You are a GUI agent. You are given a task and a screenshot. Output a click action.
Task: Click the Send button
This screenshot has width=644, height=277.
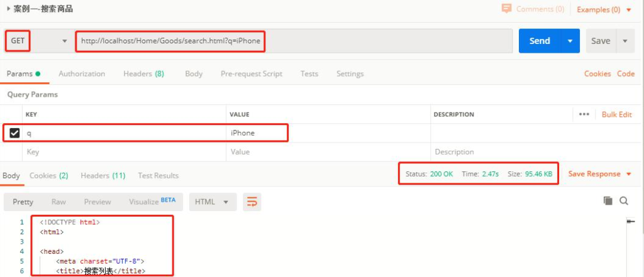point(540,41)
